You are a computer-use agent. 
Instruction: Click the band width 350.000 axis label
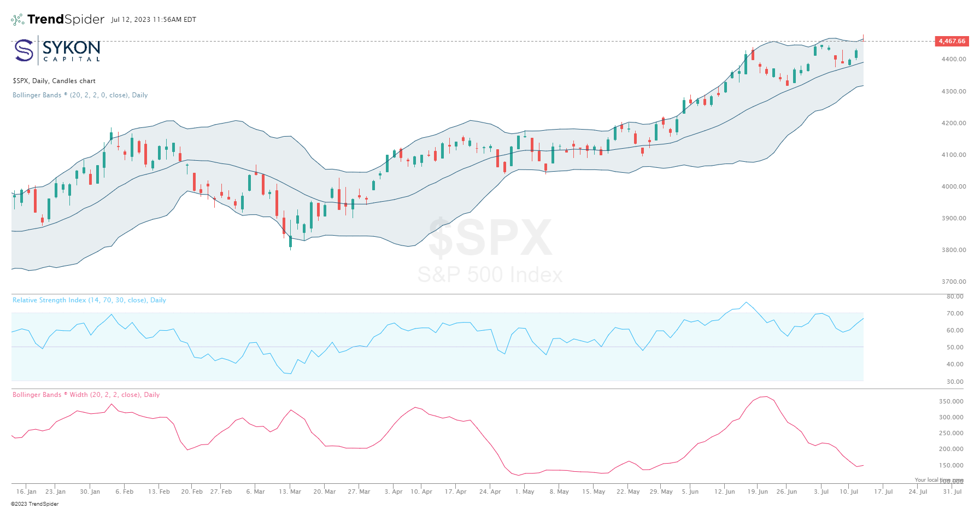[951, 401]
